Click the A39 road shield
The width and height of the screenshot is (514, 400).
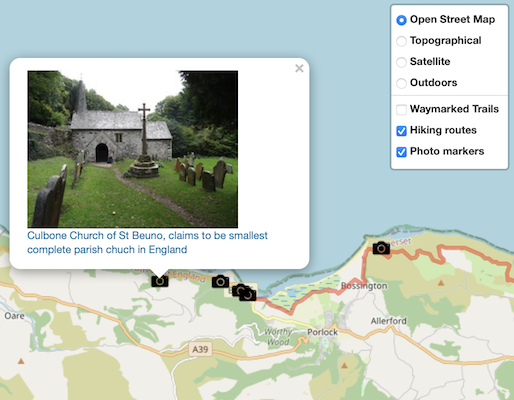[x=200, y=349]
